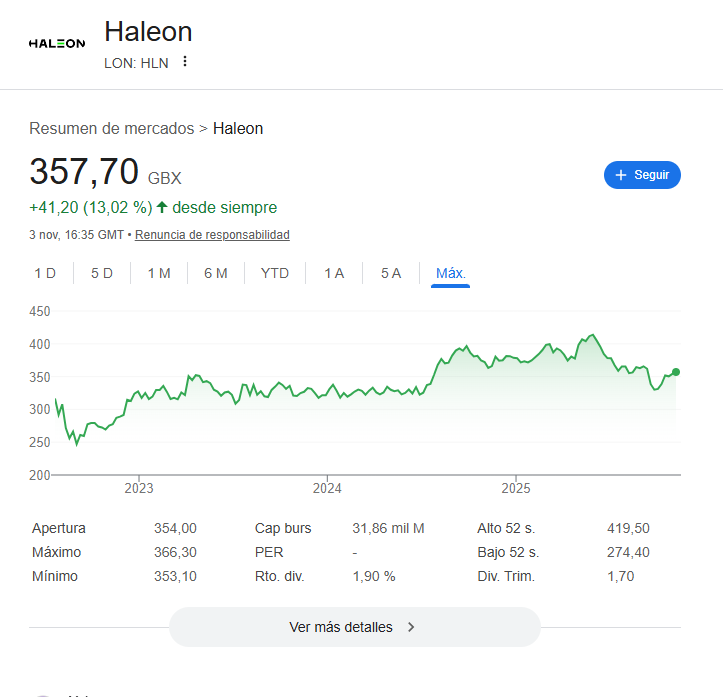This screenshot has width=723, height=697.
Task: Show the YTD chart range
Action: (275, 273)
